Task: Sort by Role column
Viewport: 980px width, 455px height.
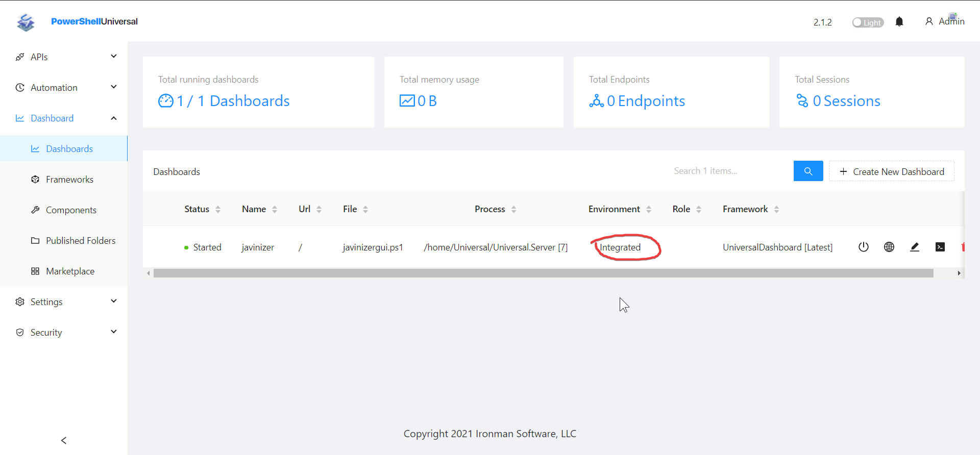Action: (687, 209)
